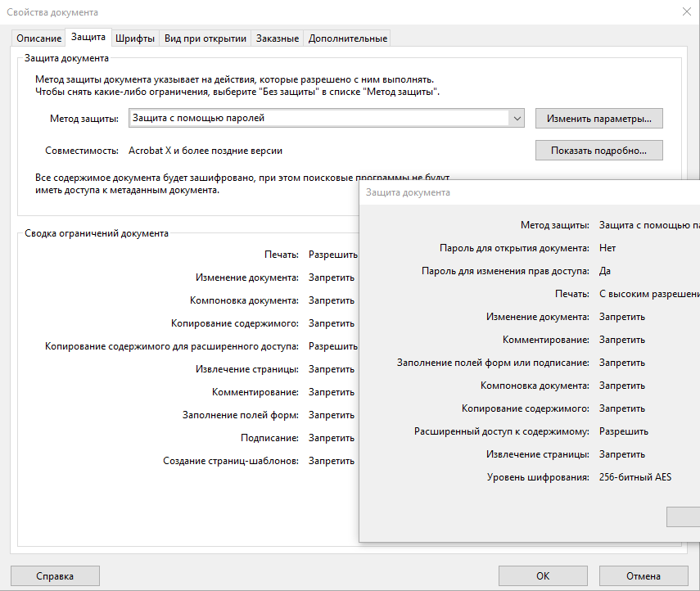This screenshot has width=700, height=591.
Task: Click the Изменить параметры button
Action: [x=598, y=119]
